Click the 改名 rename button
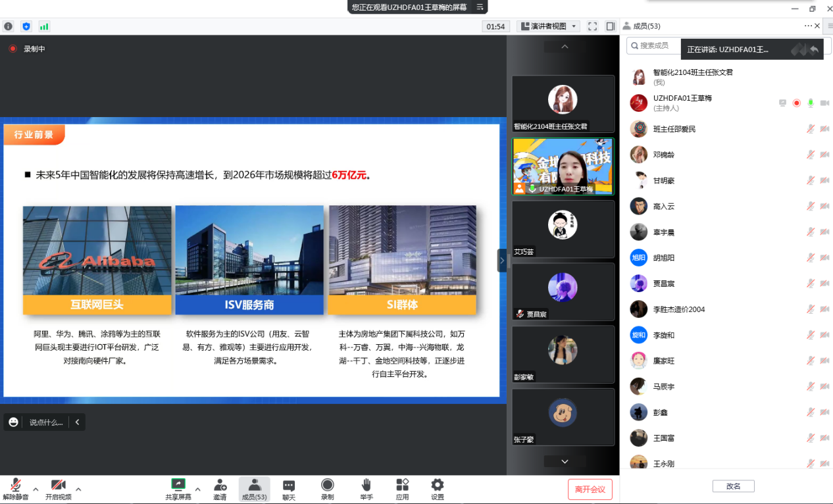The height and width of the screenshot is (504, 833). 733,486
